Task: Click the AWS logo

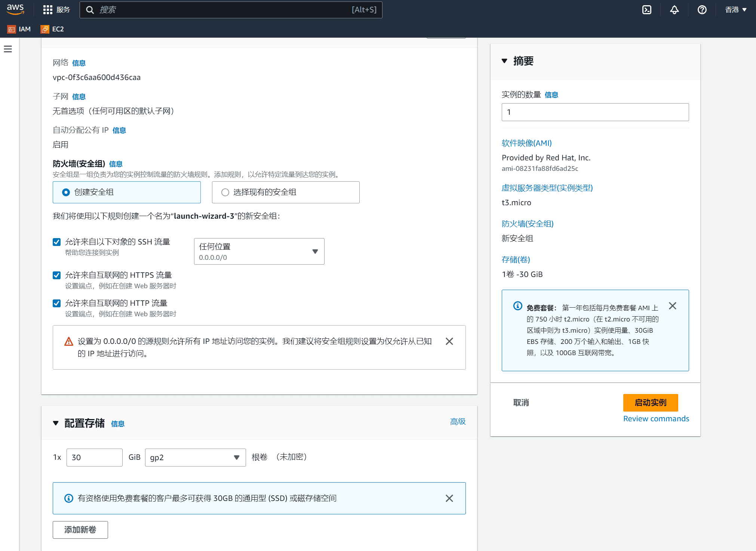Action: click(15, 9)
